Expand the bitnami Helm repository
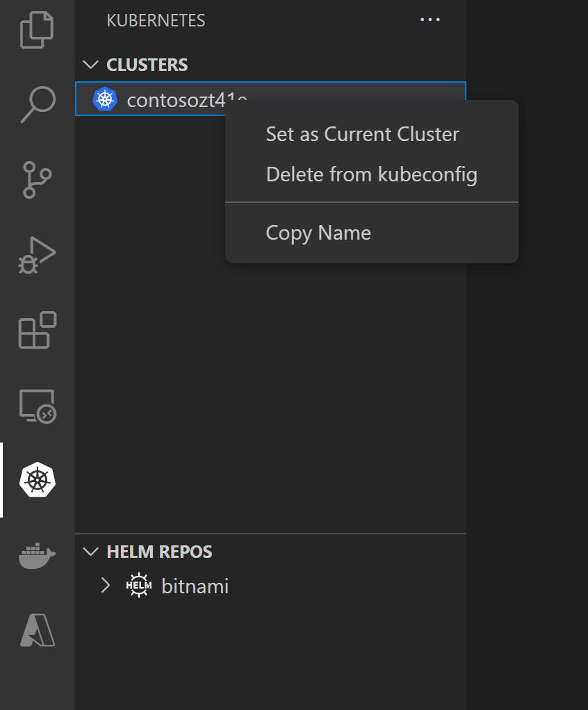588x710 pixels. point(106,585)
